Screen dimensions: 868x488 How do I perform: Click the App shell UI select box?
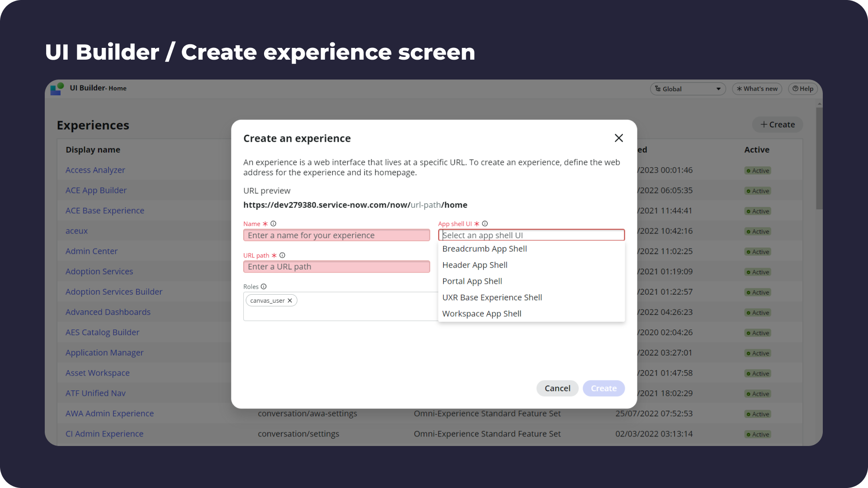[531, 235]
